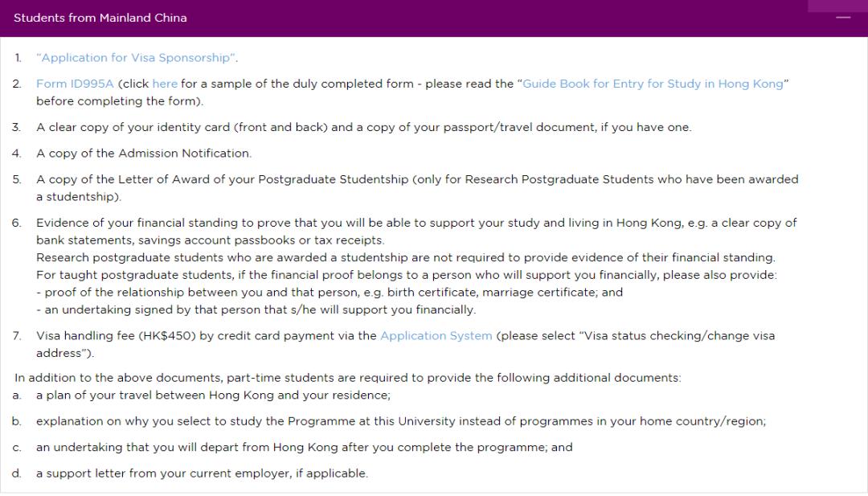This screenshot has width=868, height=496.
Task: Click the Admission Notification copy item
Action: click(144, 153)
